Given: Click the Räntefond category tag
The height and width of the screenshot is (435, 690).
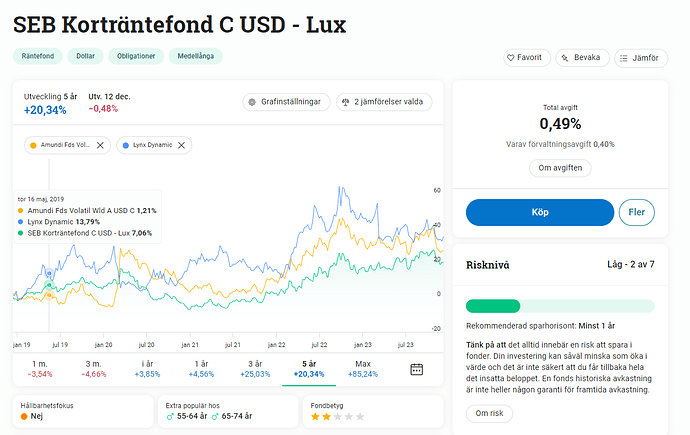Looking at the screenshot, I should click(x=38, y=56).
